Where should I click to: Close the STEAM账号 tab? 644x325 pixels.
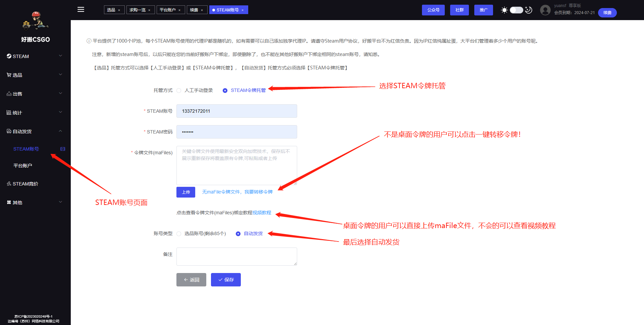click(243, 10)
